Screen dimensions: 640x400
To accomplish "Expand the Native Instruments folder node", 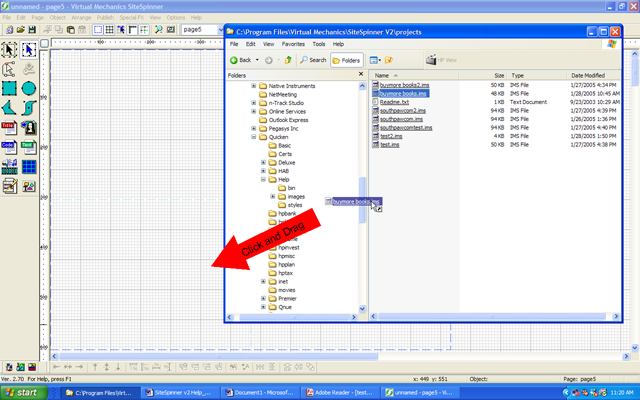I will tap(252, 86).
